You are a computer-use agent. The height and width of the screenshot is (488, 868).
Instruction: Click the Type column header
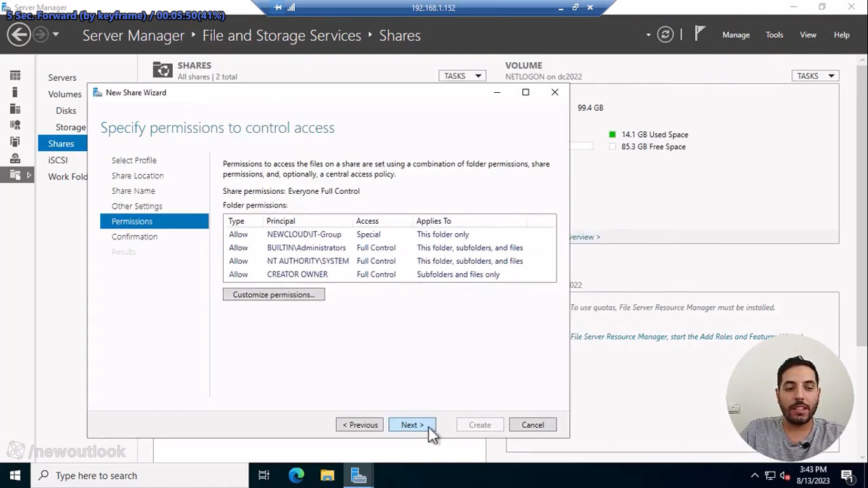click(x=243, y=221)
